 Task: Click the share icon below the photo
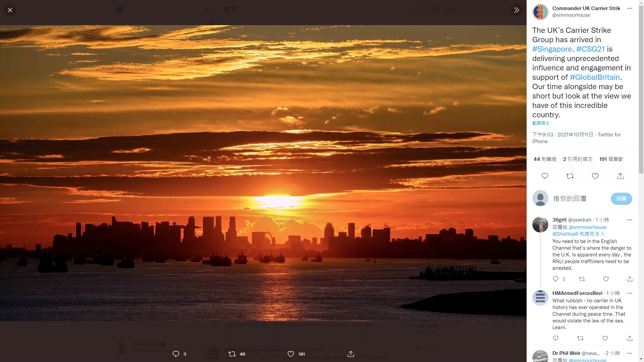(x=351, y=354)
